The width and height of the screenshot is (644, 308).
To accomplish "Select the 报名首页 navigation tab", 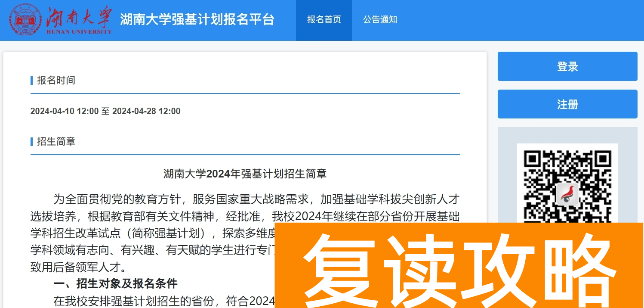I will 324,19.
